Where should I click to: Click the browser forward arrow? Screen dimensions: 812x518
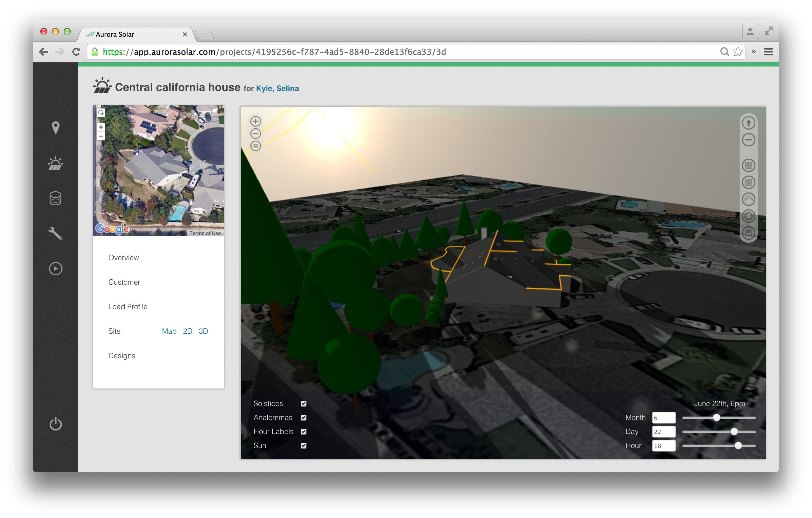pos(60,52)
